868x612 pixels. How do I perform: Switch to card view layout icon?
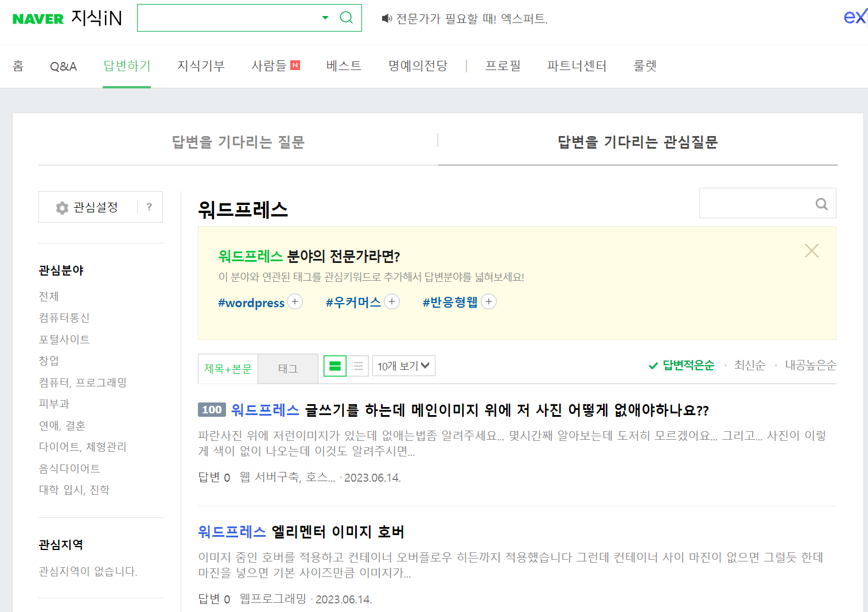pos(335,366)
